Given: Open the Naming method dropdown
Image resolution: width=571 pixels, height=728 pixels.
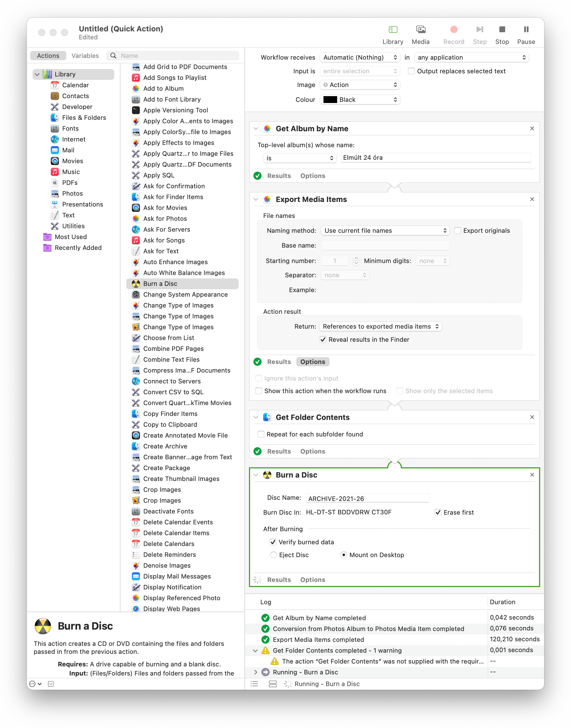Looking at the screenshot, I should [x=385, y=230].
